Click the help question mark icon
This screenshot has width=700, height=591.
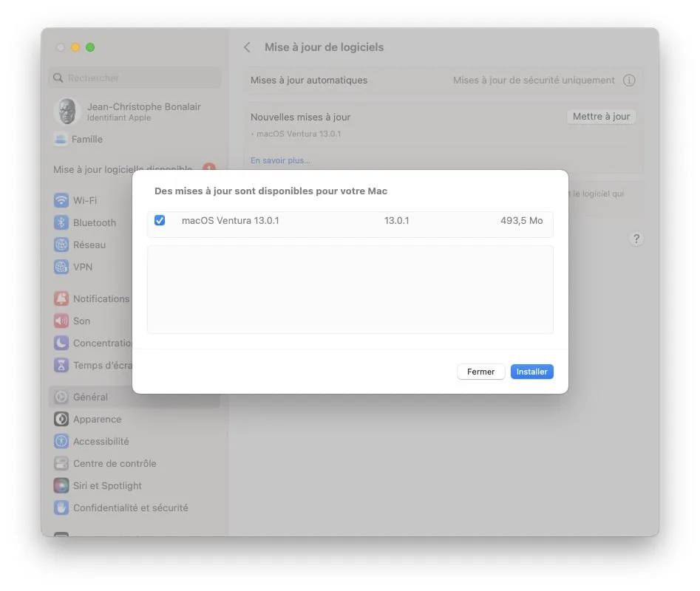tap(636, 239)
